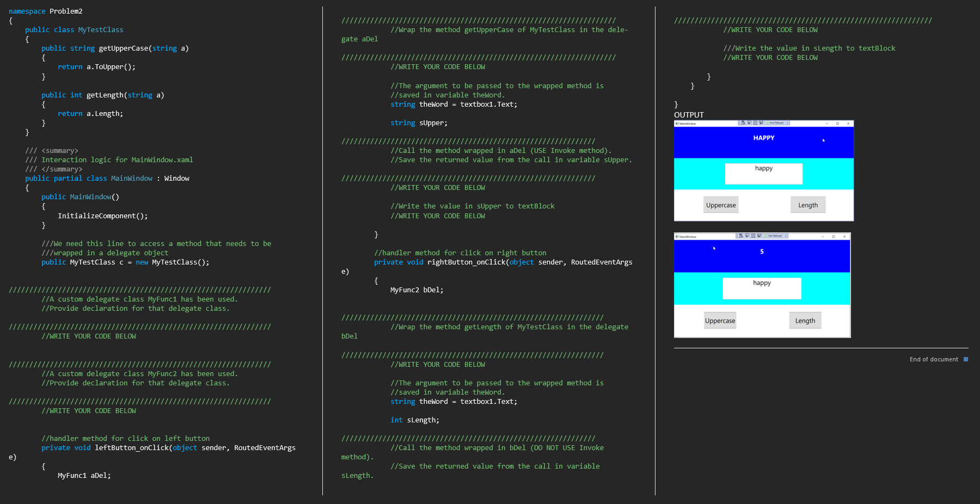Click the End of document marker square

965,359
